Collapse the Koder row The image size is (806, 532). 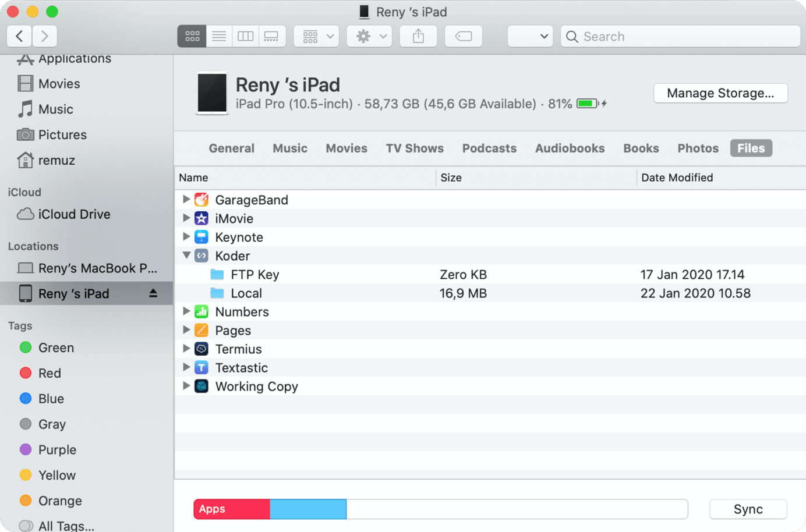(x=186, y=255)
